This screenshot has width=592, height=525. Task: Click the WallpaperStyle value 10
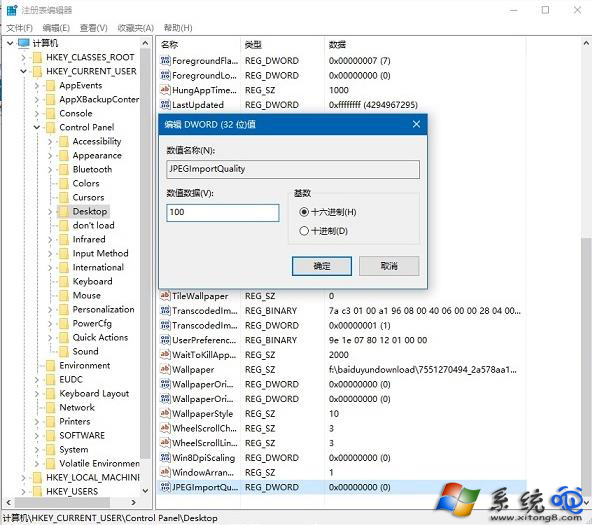point(334,414)
